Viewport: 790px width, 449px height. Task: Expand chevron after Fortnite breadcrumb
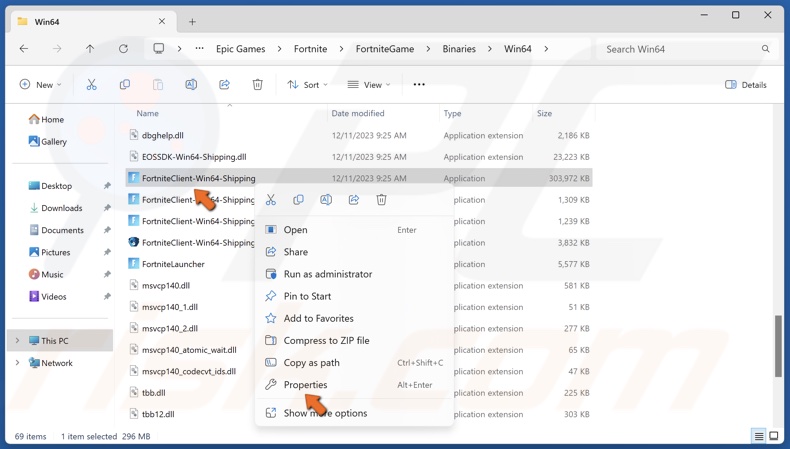click(x=341, y=49)
